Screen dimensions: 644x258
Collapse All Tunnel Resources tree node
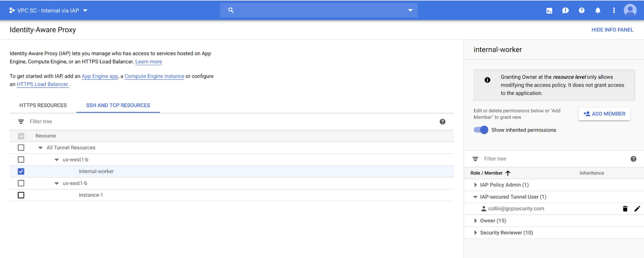(x=40, y=148)
